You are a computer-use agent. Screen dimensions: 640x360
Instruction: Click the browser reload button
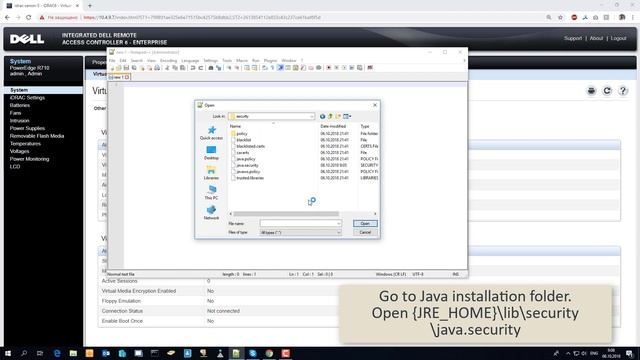point(29,18)
